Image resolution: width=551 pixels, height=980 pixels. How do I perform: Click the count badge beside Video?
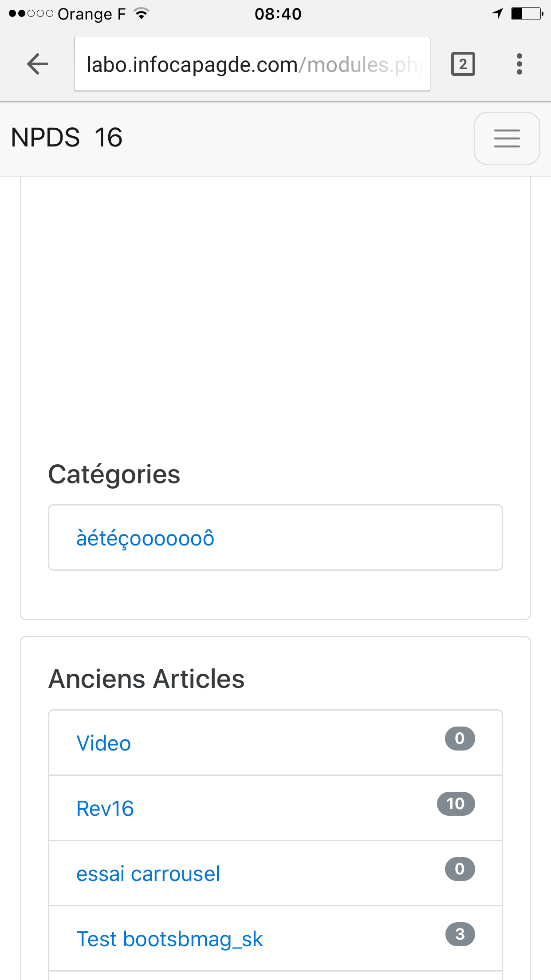pos(460,739)
